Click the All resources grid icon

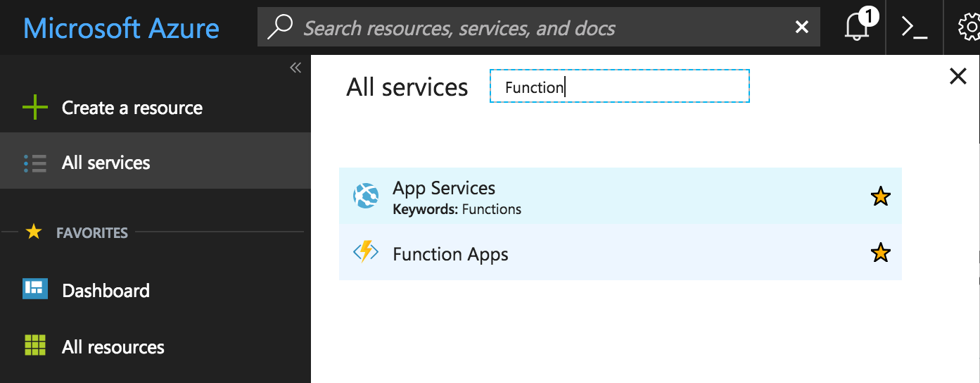35,346
